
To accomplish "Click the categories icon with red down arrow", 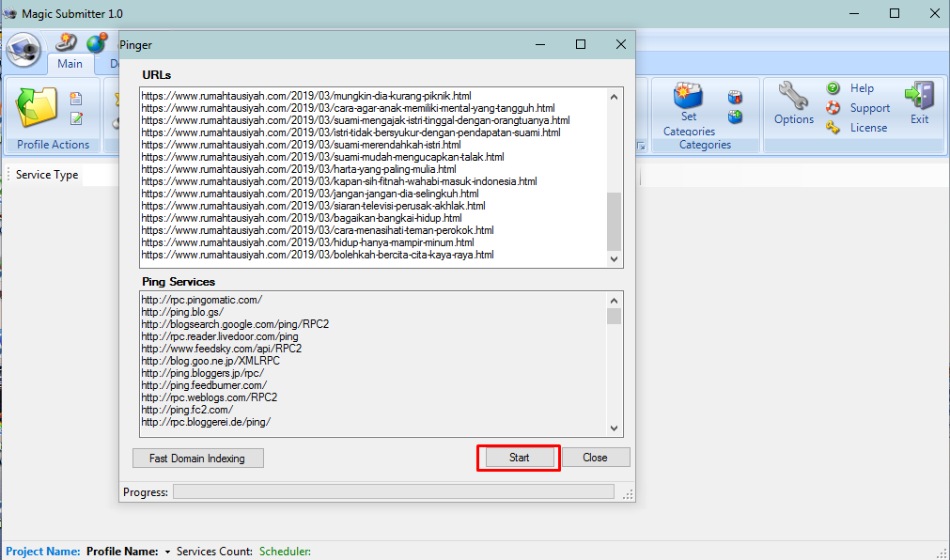I will click(735, 97).
